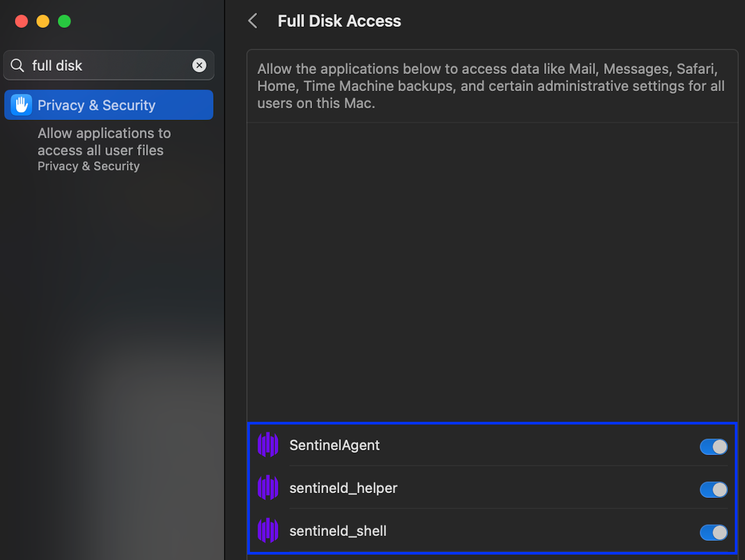Screen dimensions: 745x560
Task: Click the sentineld_helper app icon
Action: (268, 488)
